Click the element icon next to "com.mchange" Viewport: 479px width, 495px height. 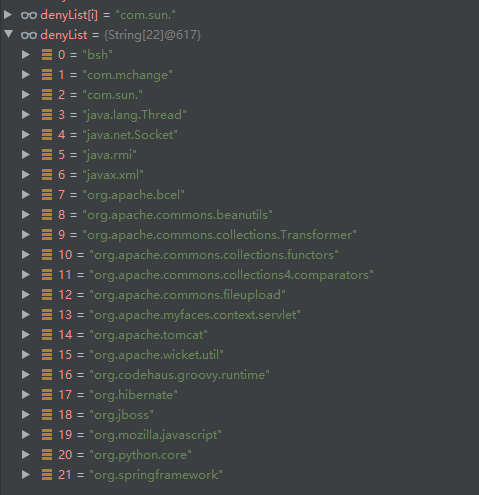click(47, 75)
